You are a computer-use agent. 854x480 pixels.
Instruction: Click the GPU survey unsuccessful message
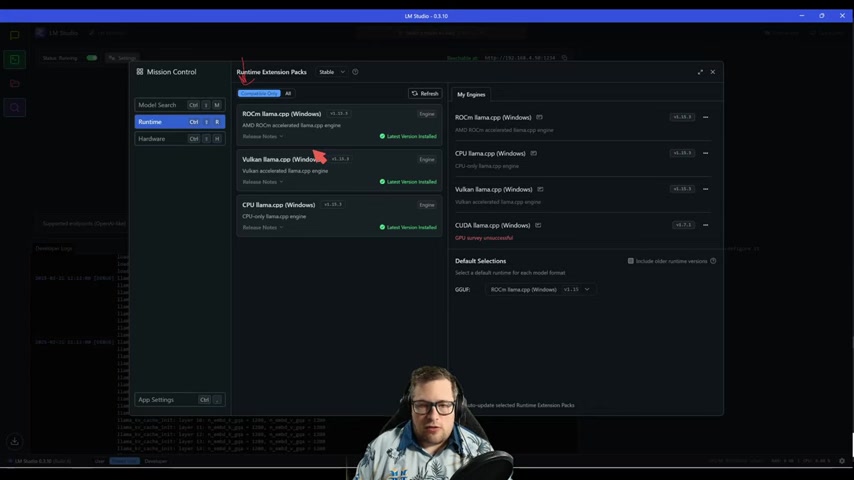pos(484,238)
